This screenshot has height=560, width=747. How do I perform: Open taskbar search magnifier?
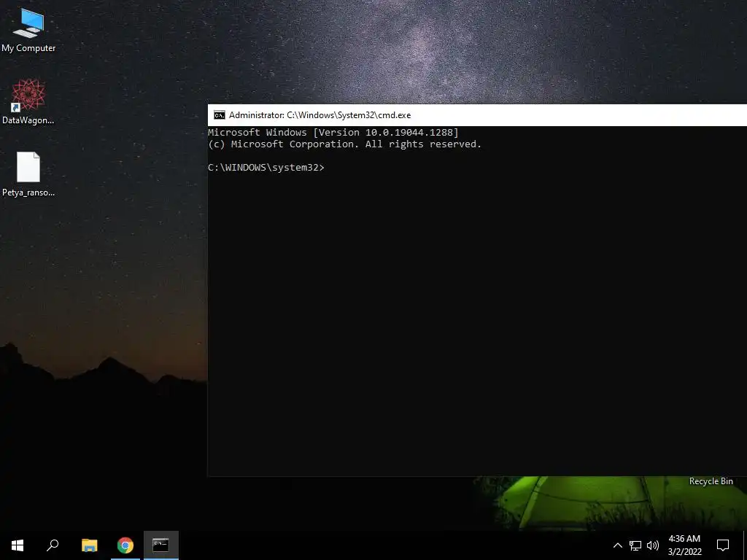click(x=53, y=545)
